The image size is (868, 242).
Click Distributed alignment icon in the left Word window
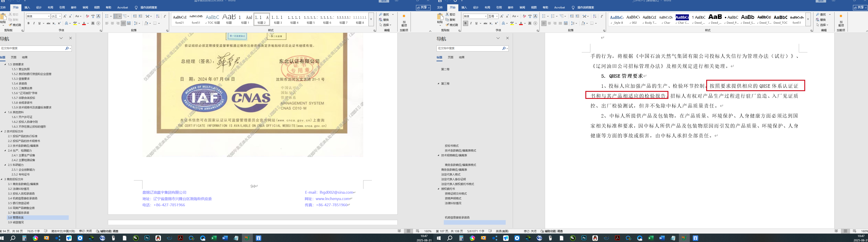click(129, 23)
